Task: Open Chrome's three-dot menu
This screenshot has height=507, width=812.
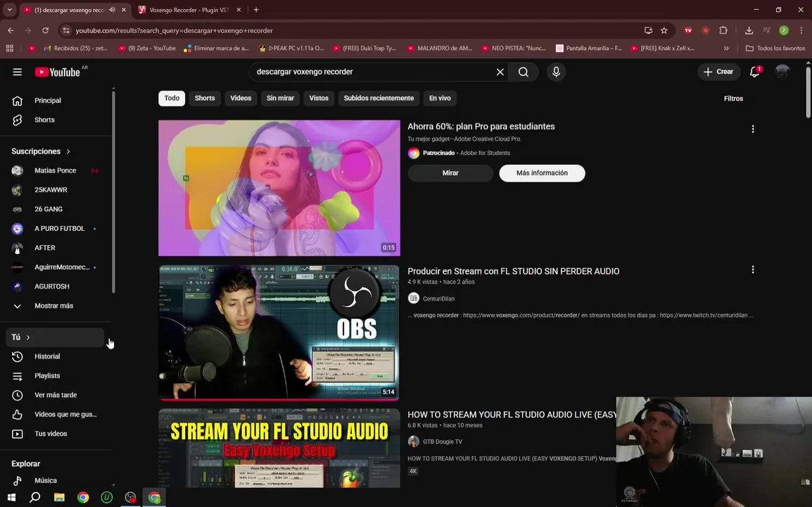Action: click(x=801, y=30)
